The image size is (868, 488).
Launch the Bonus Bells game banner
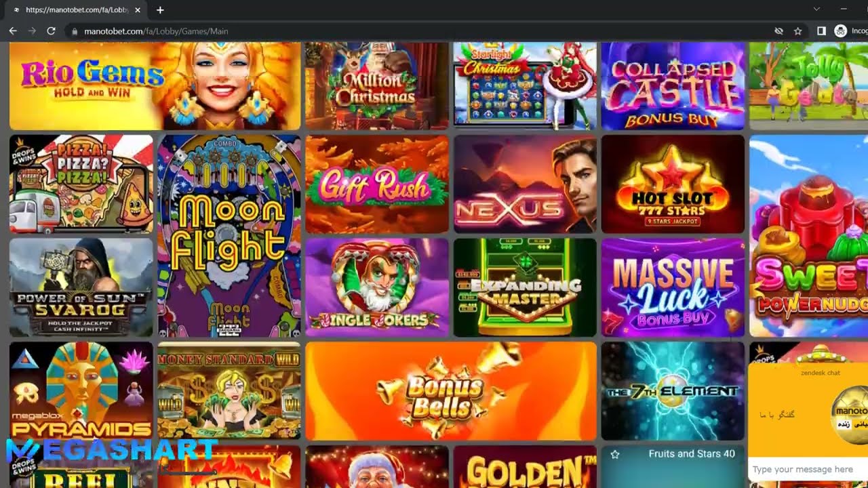[451, 391]
